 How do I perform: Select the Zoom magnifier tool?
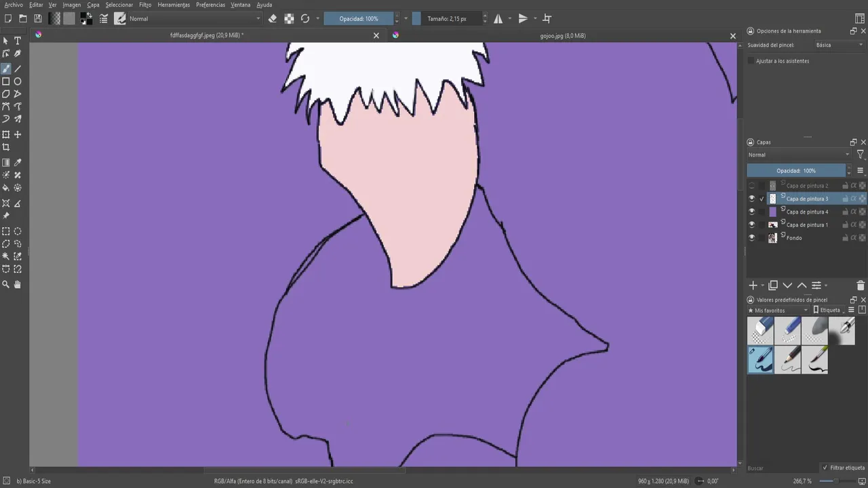[6, 285]
